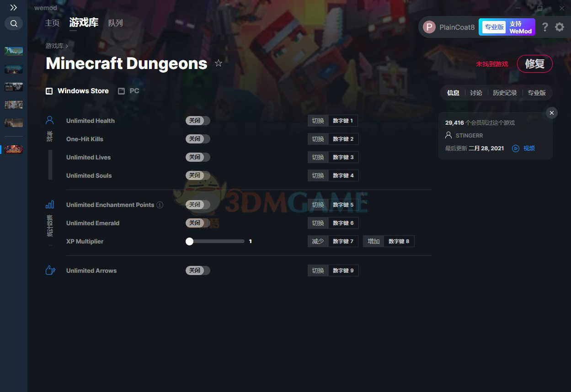This screenshot has height=392, width=571.
Task: Toggle Unlimited Health cheat
Action: point(197,121)
